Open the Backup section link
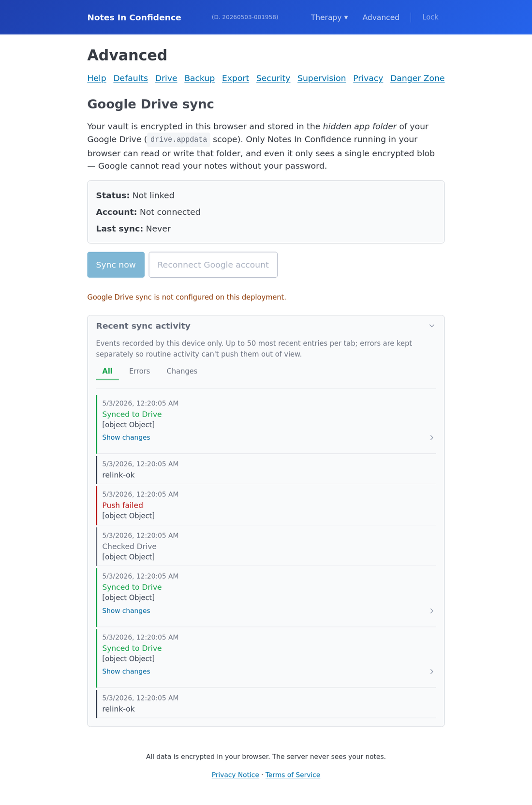 [200, 78]
